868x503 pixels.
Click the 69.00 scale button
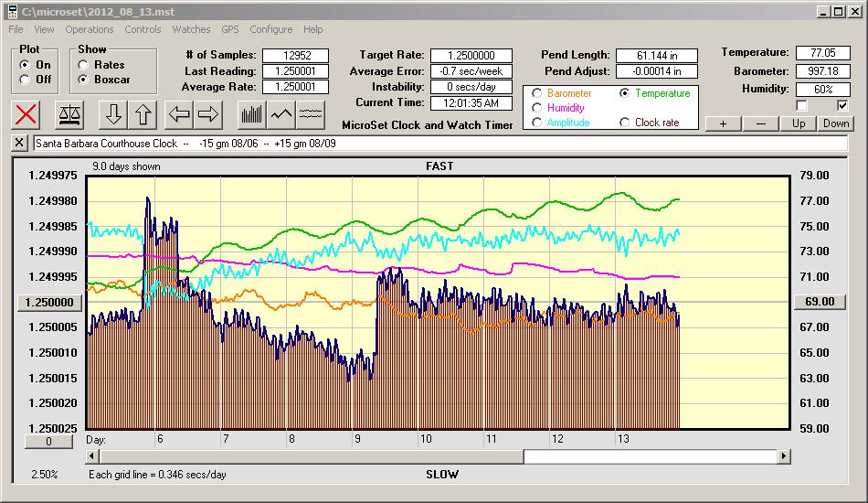point(819,302)
